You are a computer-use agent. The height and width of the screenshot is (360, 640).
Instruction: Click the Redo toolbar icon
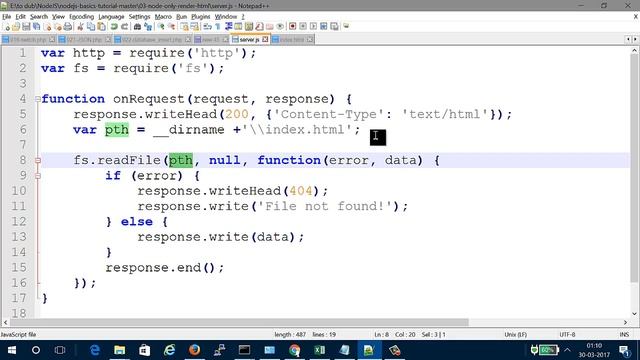click(x=125, y=27)
